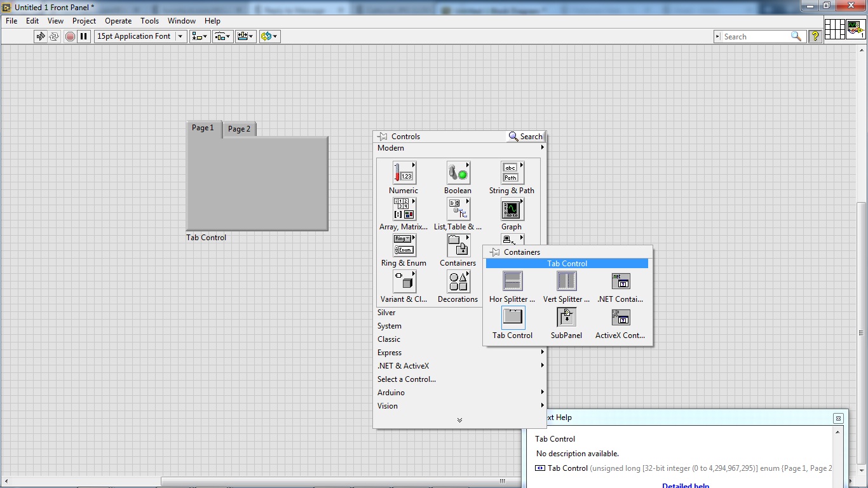This screenshot has height=488, width=868.
Task: Open the Project menu
Action: pyautogui.click(x=84, y=21)
